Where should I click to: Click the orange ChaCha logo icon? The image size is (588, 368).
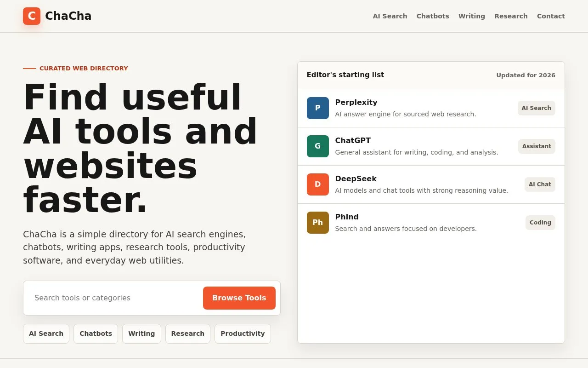tap(32, 16)
